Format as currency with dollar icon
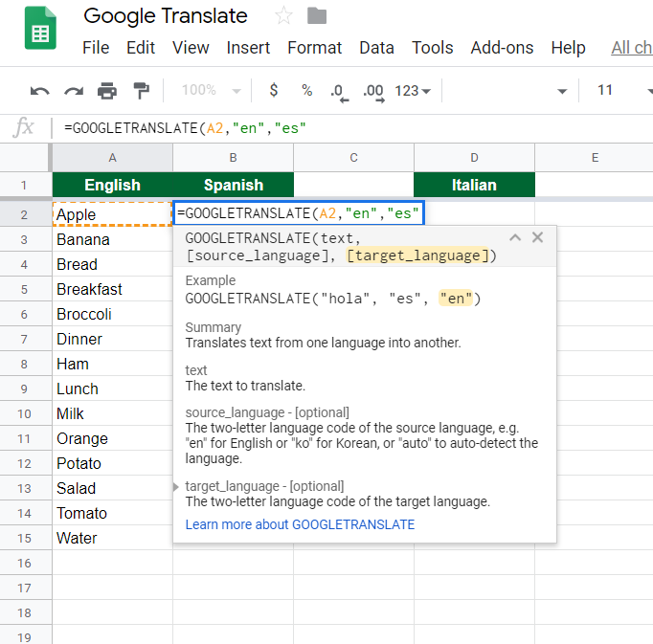Screen dimensions: 653x644 (274, 91)
